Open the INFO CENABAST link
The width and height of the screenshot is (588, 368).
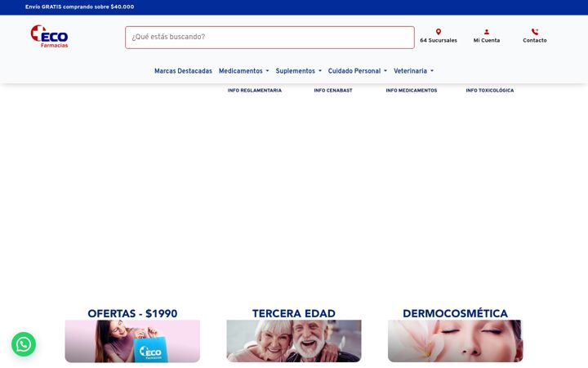[x=333, y=91]
